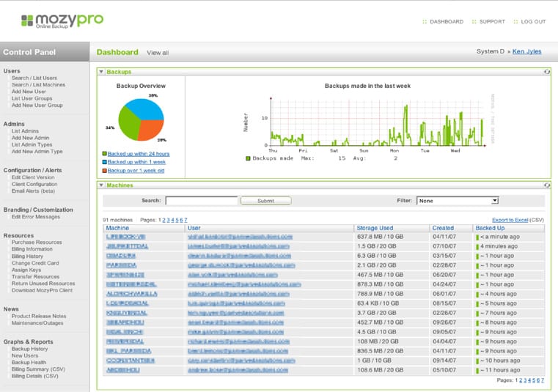Open Backup History report
Screen dimensions: 558x392
(x=29, y=349)
